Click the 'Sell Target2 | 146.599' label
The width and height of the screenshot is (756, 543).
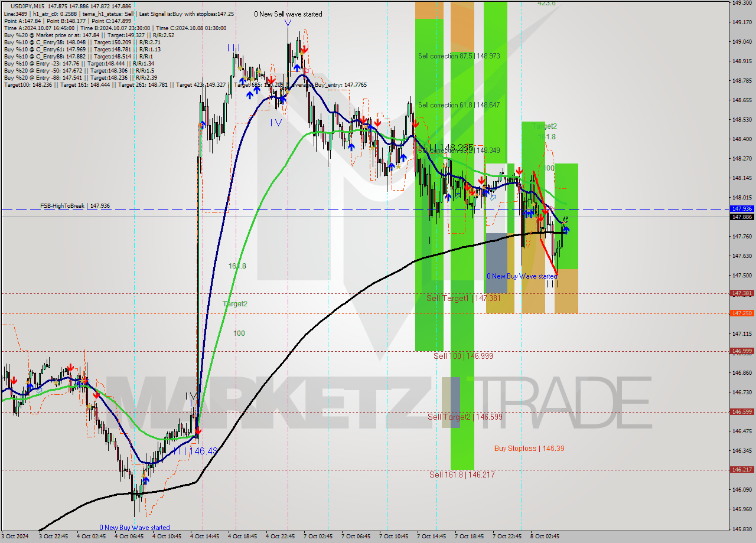click(465, 417)
